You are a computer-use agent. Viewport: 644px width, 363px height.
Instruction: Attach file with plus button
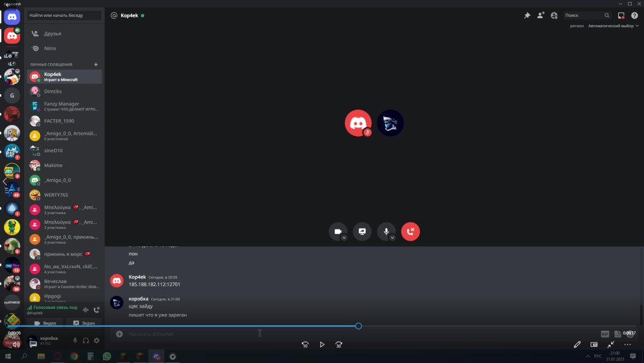click(x=119, y=334)
